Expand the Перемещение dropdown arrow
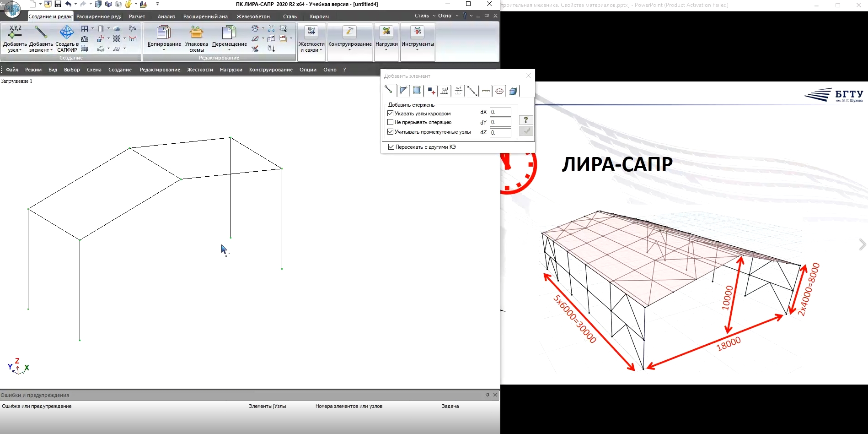 coord(229,49)
